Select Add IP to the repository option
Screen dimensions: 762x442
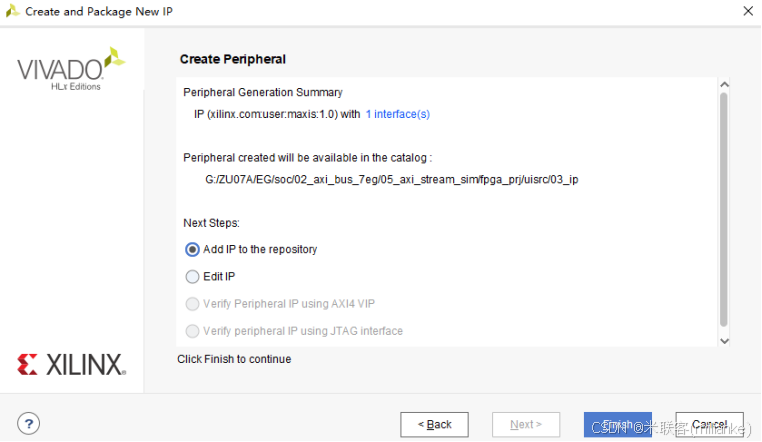193,250
